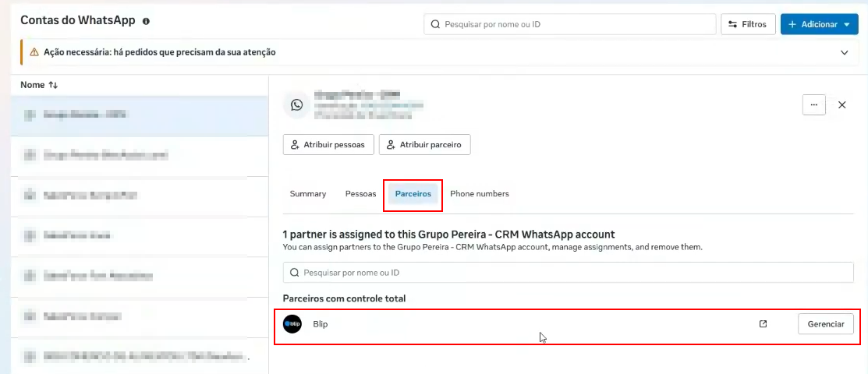
Task: Select the Parceiros tab
Action: [x=413, y=194]
